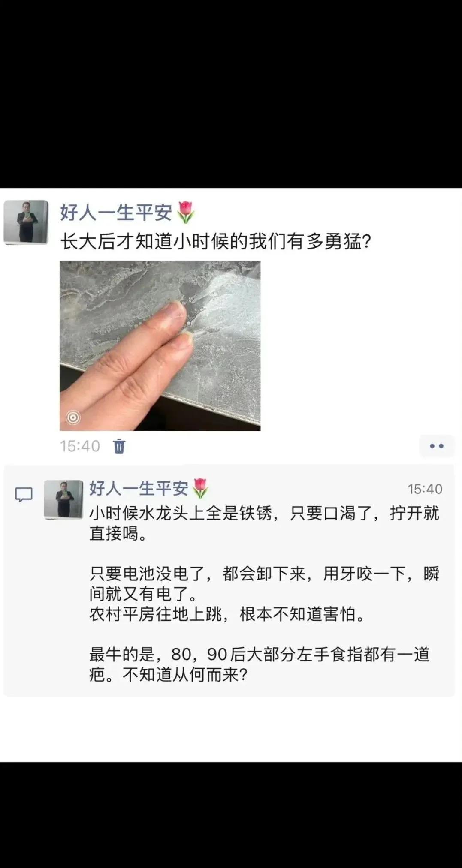462x868 pixels.
Task: Tap the comment bubble icon
Action: [24, 495]
